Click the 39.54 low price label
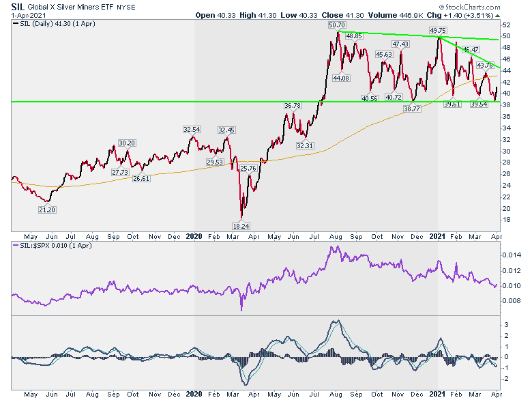This screenshot has width=532, height=400. tap(479, 104)
